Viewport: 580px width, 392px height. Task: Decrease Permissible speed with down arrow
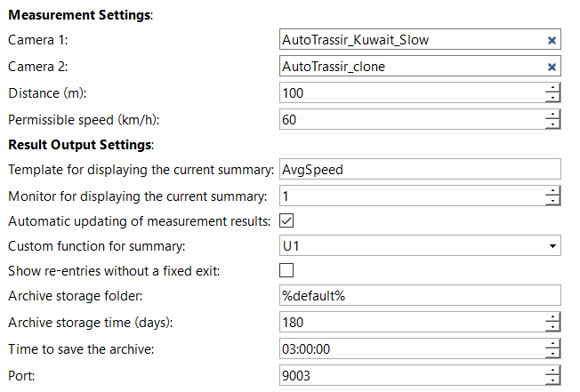coord(552,124)
